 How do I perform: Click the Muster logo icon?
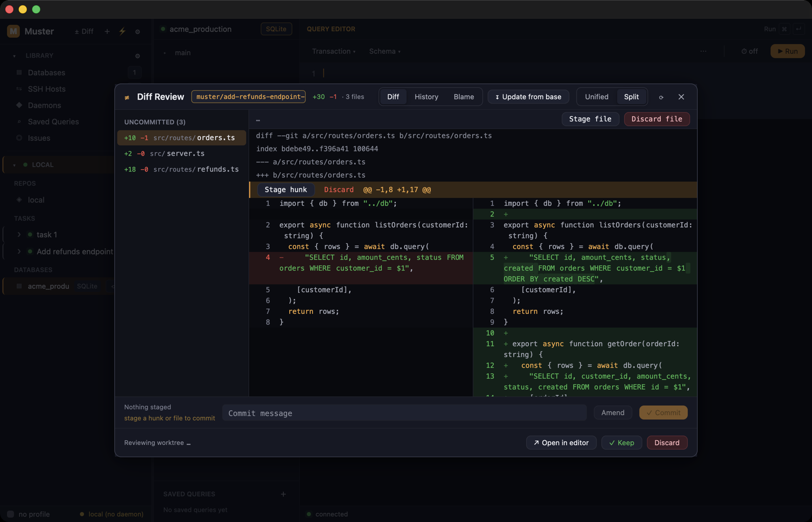(x=13, y=31)
